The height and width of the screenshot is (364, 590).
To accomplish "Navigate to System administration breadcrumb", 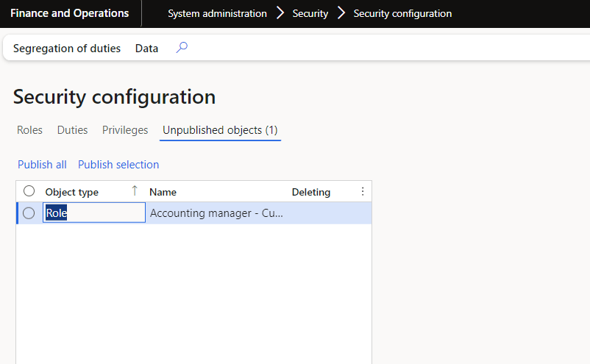I will pyautogui.click(x=217, y=13).
